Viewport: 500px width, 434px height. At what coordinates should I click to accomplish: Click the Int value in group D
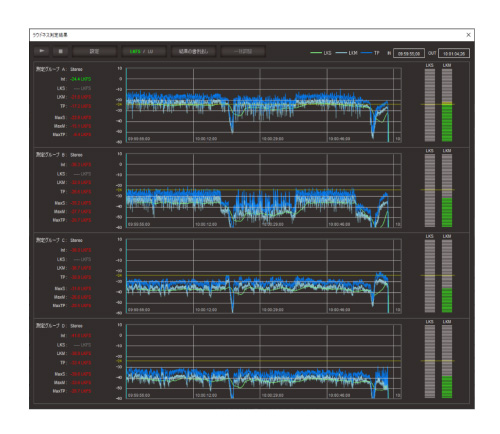[x=81, y=336]
